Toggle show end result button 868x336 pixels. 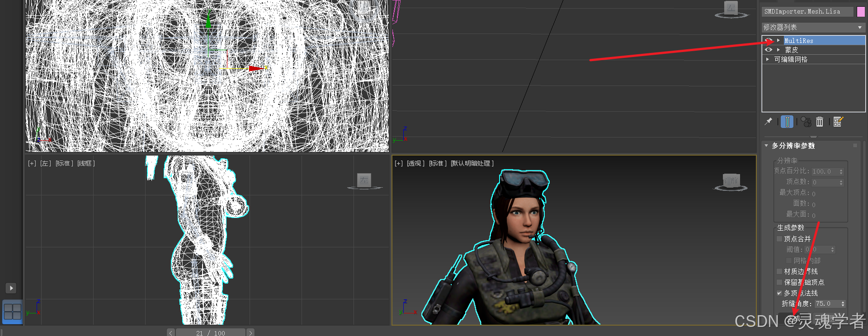click(x=787, y=122)
